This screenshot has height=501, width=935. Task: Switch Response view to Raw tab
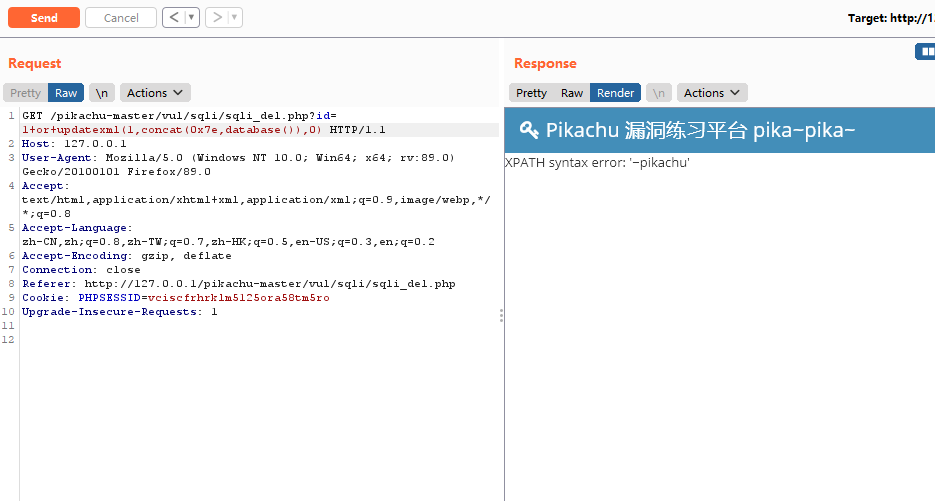[572, 93]
